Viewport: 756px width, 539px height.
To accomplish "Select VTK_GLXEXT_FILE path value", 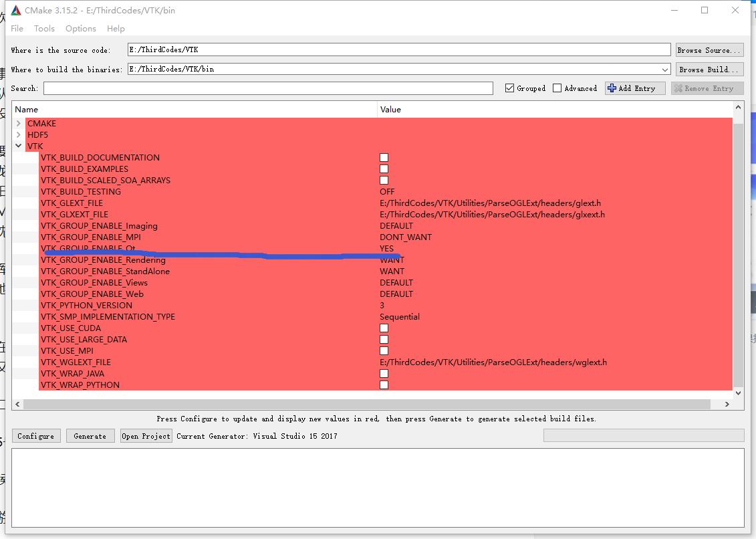I will 492,214.
